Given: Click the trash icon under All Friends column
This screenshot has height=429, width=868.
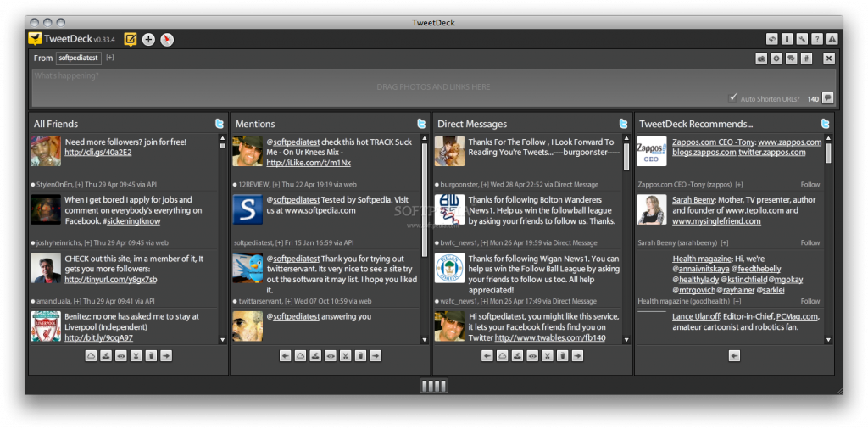Looking at the screenshot, I should (x=151, y=356).
